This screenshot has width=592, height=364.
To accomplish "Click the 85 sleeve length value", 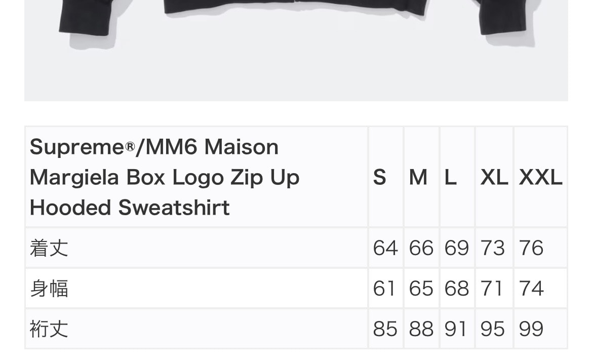I will pyautogui.click(x=385, y=329).
